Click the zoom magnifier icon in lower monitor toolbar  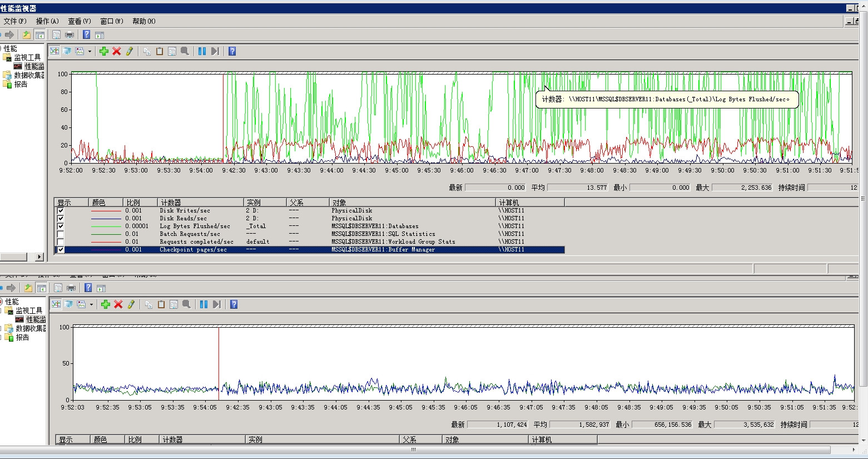point(187,304)
